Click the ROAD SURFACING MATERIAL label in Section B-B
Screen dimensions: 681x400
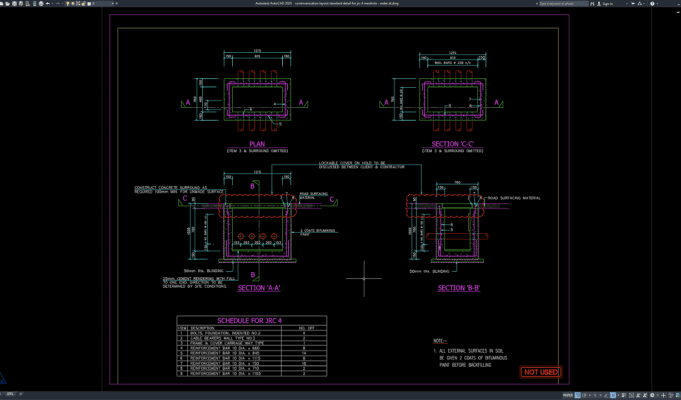pos(514,198)
